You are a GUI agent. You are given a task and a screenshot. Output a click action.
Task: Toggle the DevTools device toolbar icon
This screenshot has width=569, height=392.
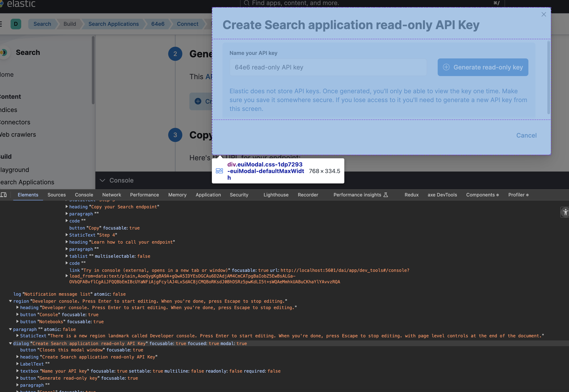[4, 195]
